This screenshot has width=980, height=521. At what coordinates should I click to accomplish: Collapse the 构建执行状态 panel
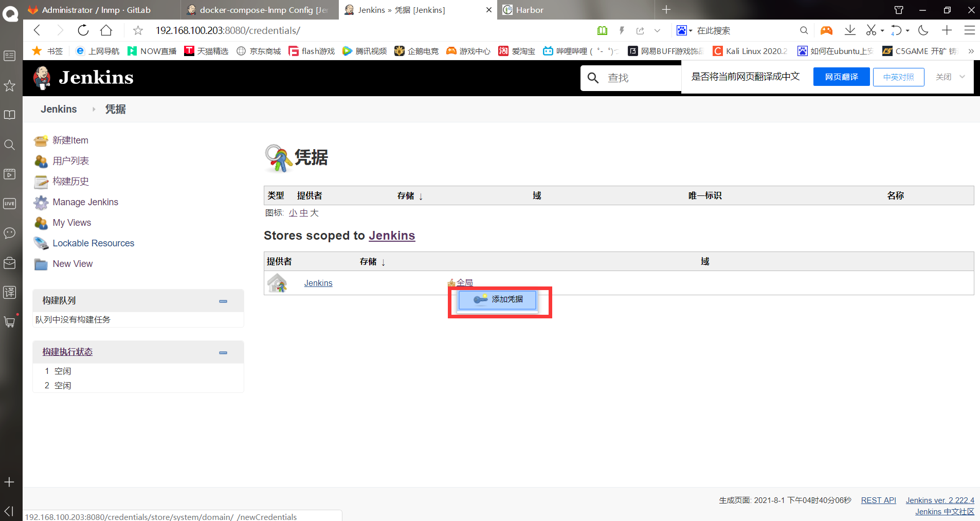[x=223, y=352]
